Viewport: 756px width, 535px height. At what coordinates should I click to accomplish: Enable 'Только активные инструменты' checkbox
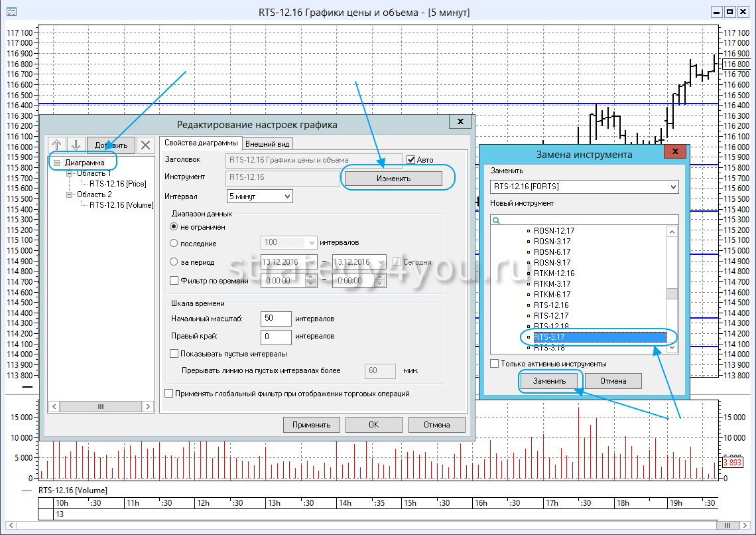(495, 364)
